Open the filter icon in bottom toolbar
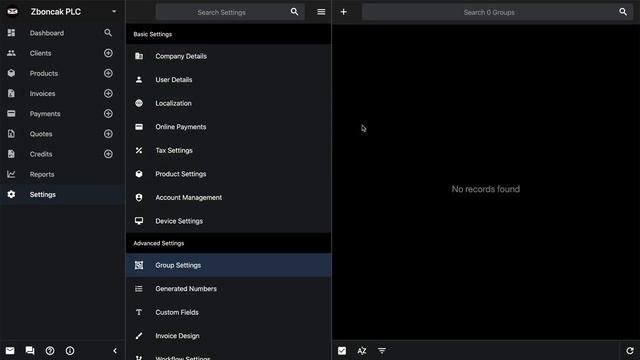Screen dimensions: 640x360 [382, 351]
